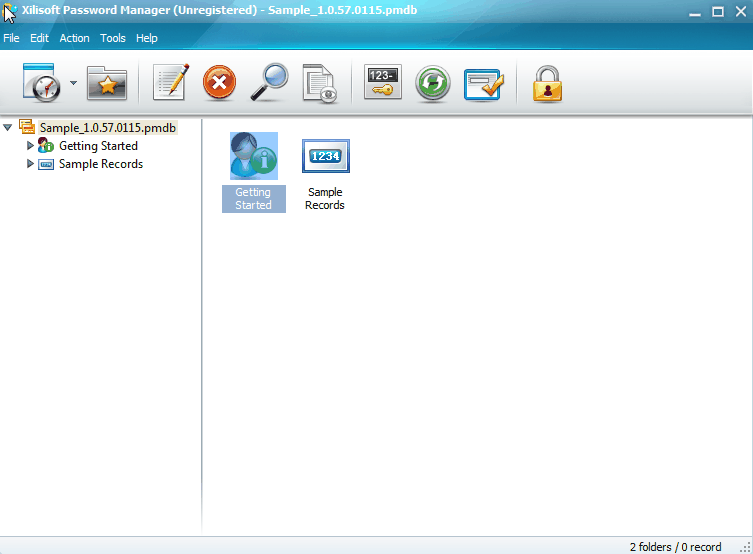
Task: Select Sample_1.0.57.0115.pmdb in the tree
Action: pos(108,128)
